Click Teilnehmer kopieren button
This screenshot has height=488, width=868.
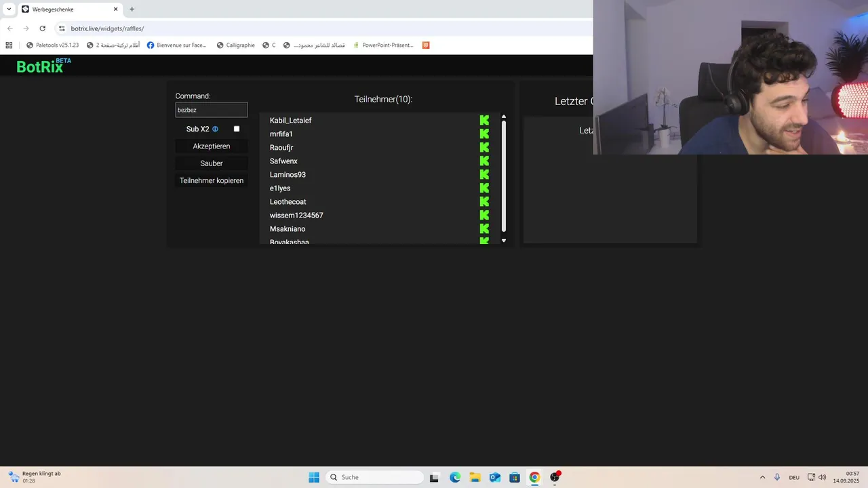click(212, 180)
